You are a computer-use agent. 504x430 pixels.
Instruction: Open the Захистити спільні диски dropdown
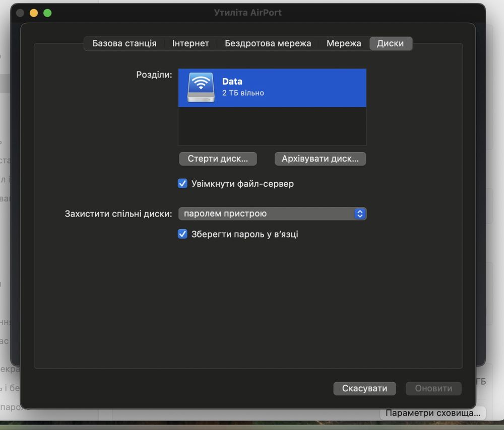(x=272, y=213)
